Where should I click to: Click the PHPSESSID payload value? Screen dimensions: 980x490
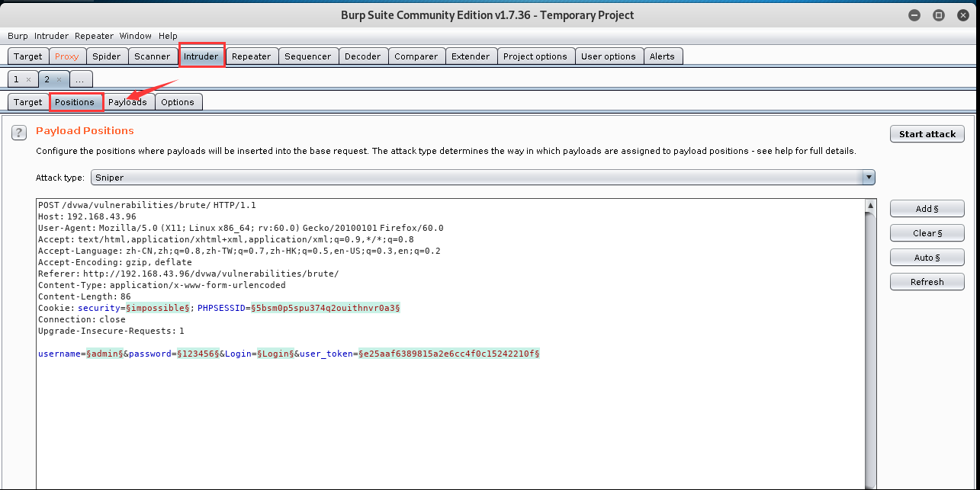tap(326, 308)
